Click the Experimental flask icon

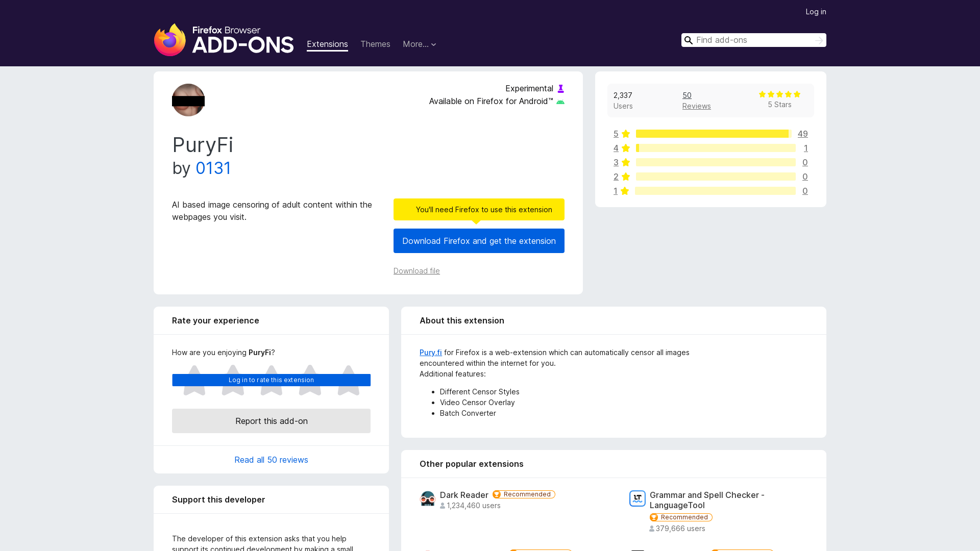tap(560, 89)
